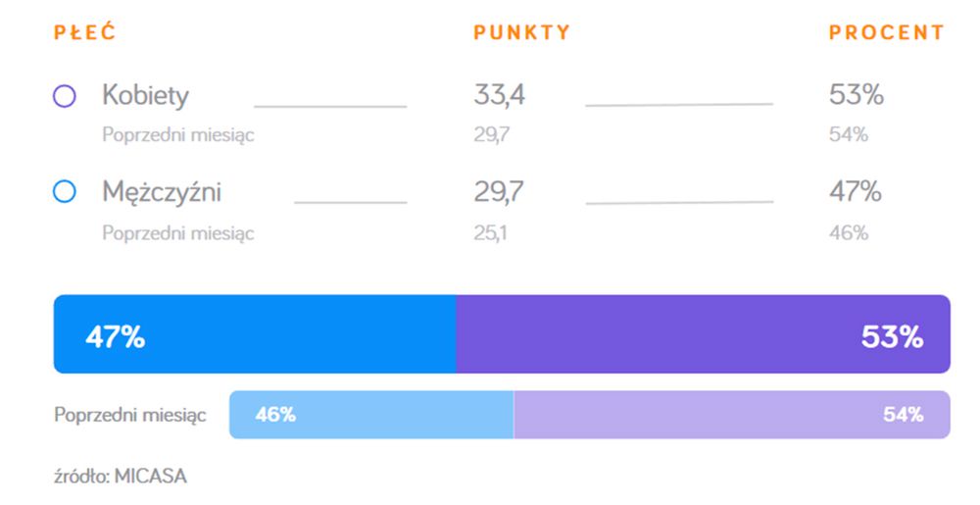Click the 25,1 previous month points value

(x=491, y=232)
